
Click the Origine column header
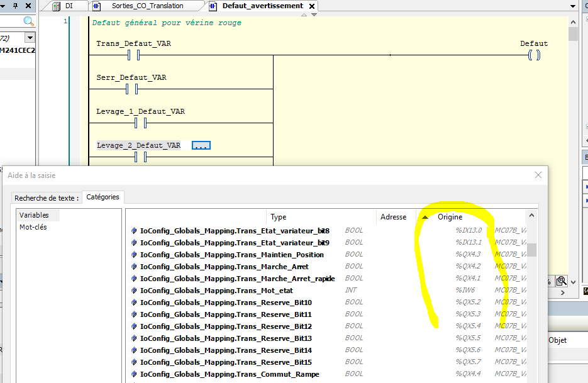click(x=450, y=217)
